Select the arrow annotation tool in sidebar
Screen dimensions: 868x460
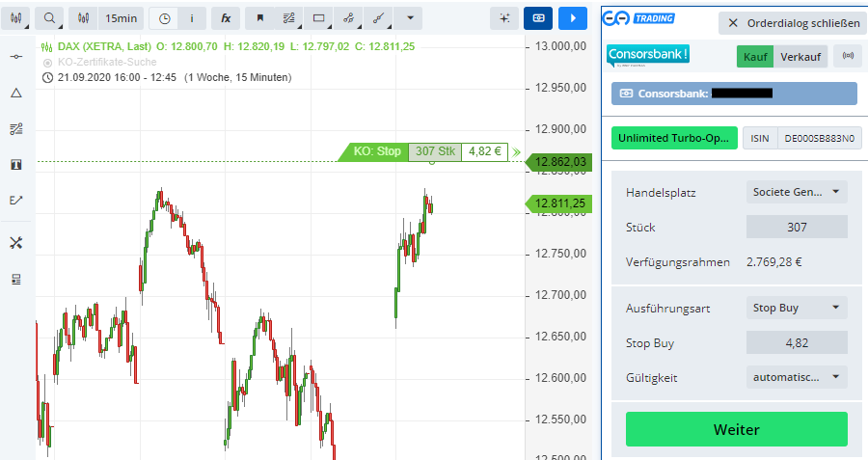click(16, 201)
